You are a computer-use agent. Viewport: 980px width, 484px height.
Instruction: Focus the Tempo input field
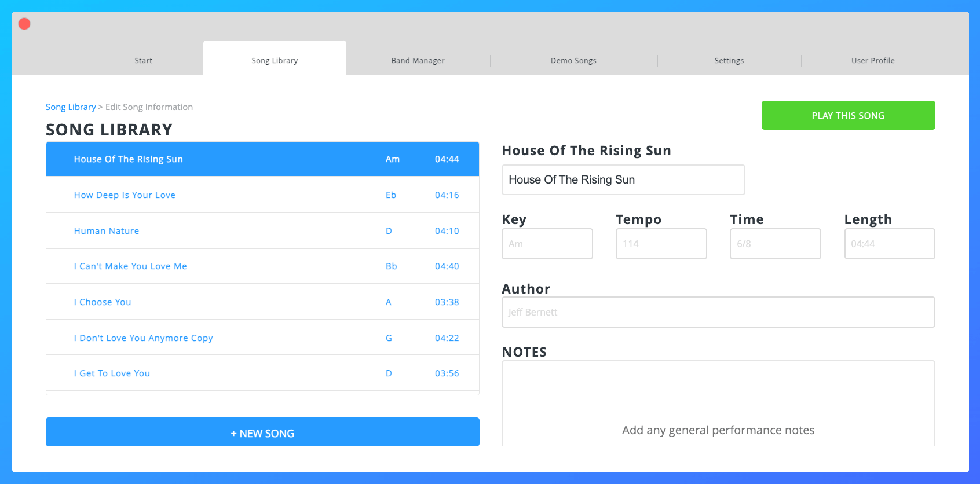tap(661, 244)
